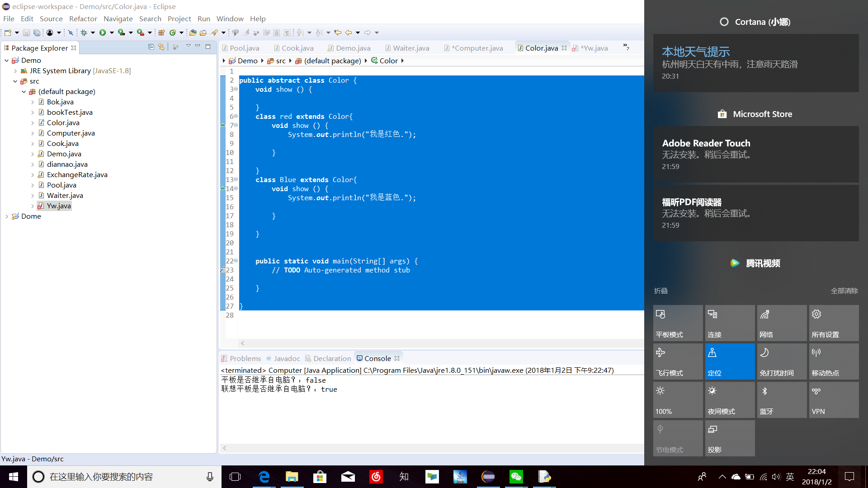Screen dimensions: 868x488
Task: Click the Previous Annotation icon
Action: [319, 33]
